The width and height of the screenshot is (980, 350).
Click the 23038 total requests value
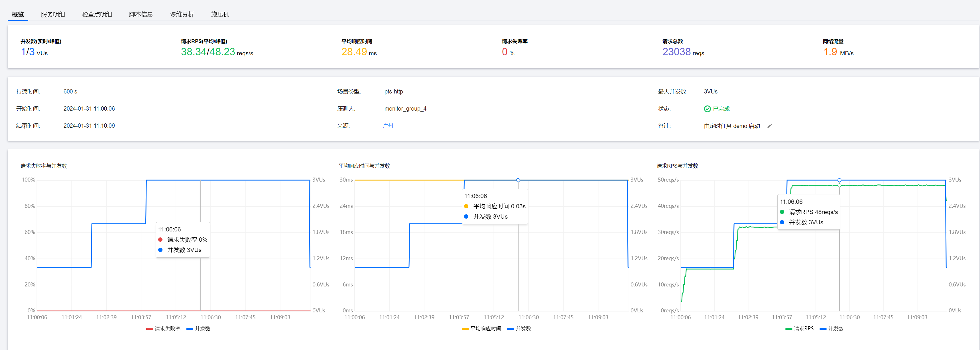tap(676, 52)
